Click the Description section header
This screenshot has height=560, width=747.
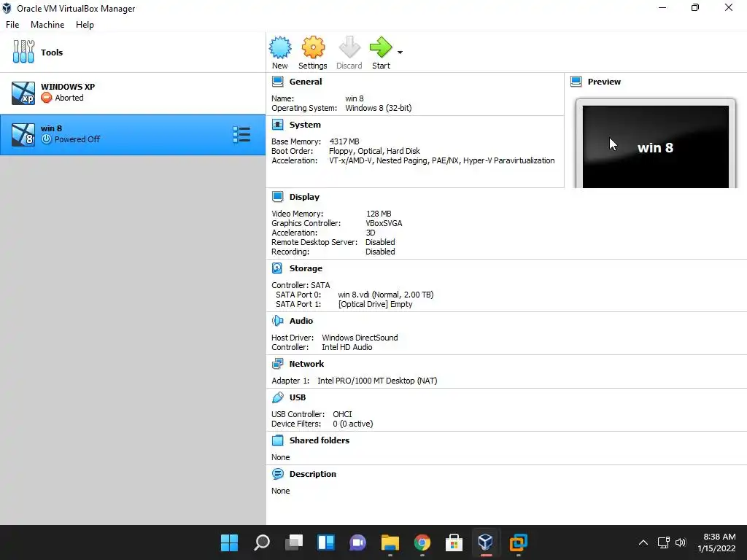pos(312,474)
